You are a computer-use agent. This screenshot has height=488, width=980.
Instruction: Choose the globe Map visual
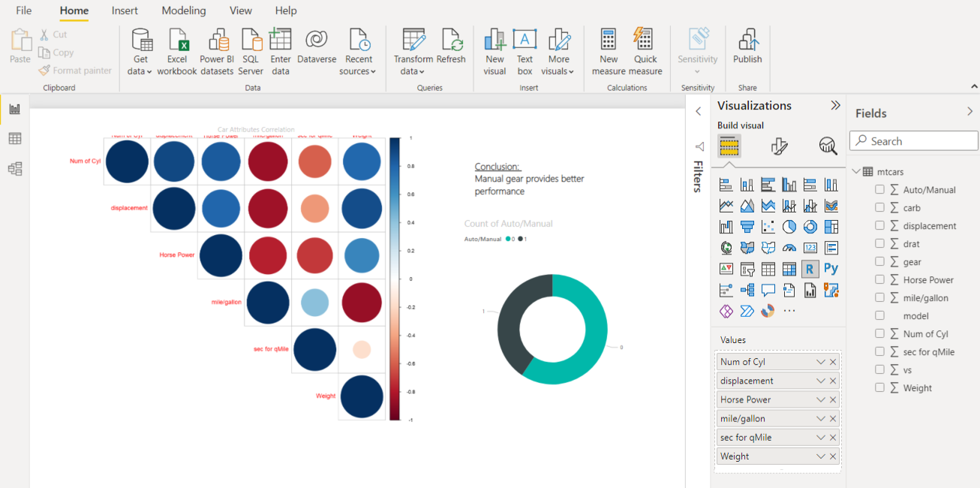tap(726, 248)
